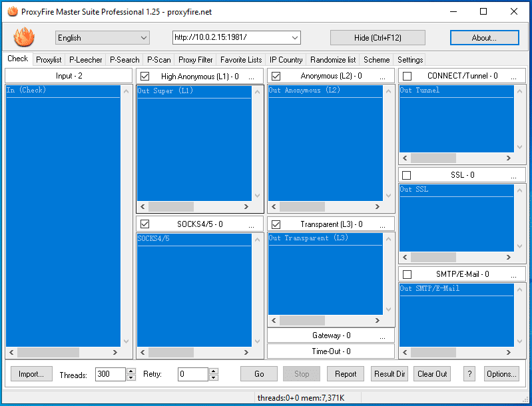The image size is (532, 406).
Task: Click ellipsis next to Transparent (L3)
Action: 382,225
